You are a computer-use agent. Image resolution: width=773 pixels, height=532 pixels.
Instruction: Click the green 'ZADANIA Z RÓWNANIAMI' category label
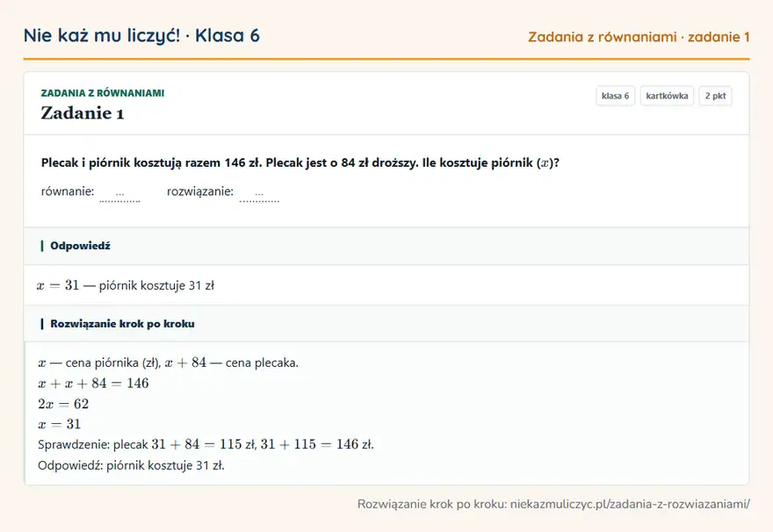[x=103, y=93]
